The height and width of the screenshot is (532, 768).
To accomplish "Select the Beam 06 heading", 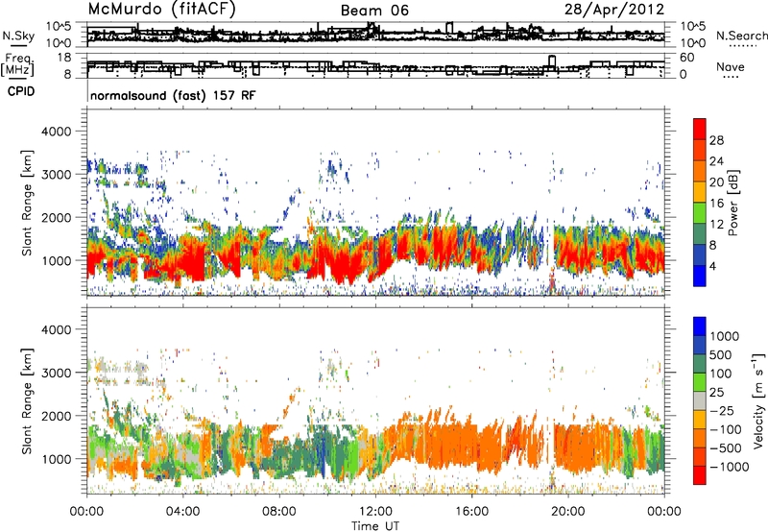I will [x=374, y=11].
